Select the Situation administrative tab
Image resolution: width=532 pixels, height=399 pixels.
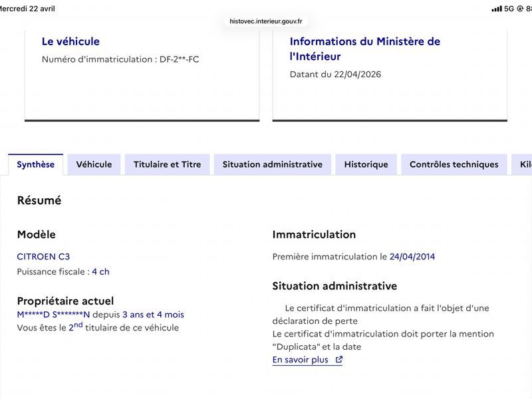click(x=273, y=164)
